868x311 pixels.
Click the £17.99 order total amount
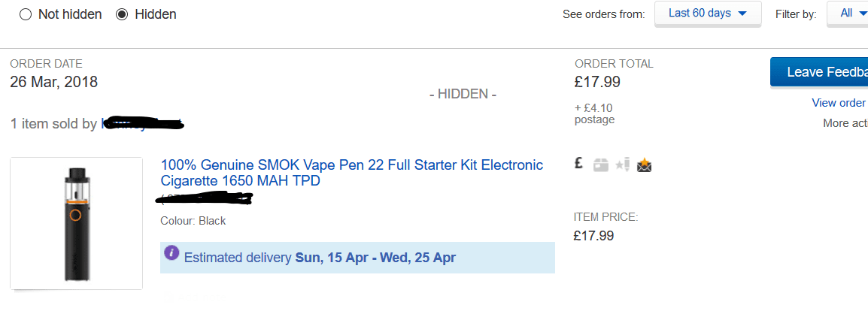(597, 82)
